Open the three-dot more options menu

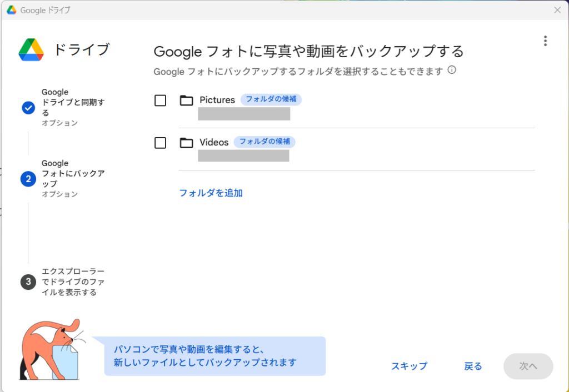click(545, 41)
